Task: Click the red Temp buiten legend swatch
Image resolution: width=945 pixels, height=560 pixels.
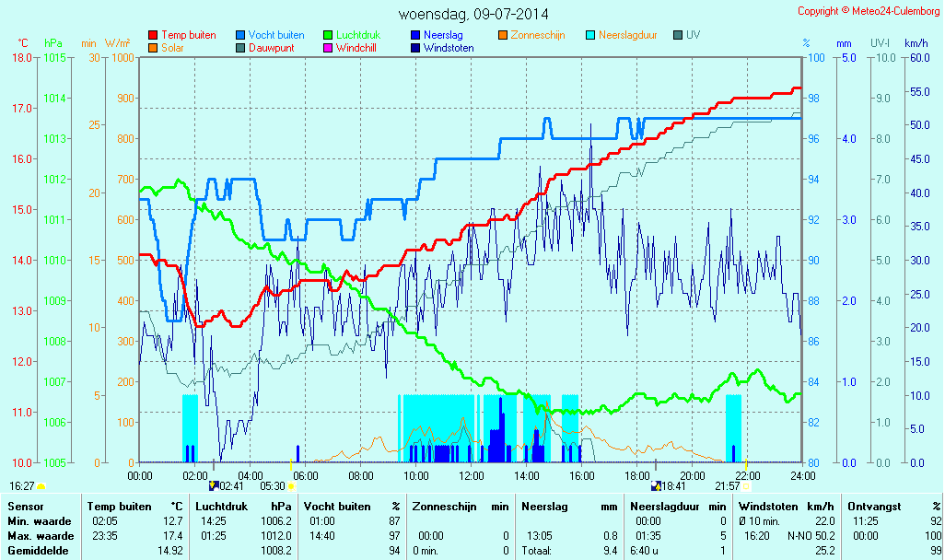Action: point(153,35)
